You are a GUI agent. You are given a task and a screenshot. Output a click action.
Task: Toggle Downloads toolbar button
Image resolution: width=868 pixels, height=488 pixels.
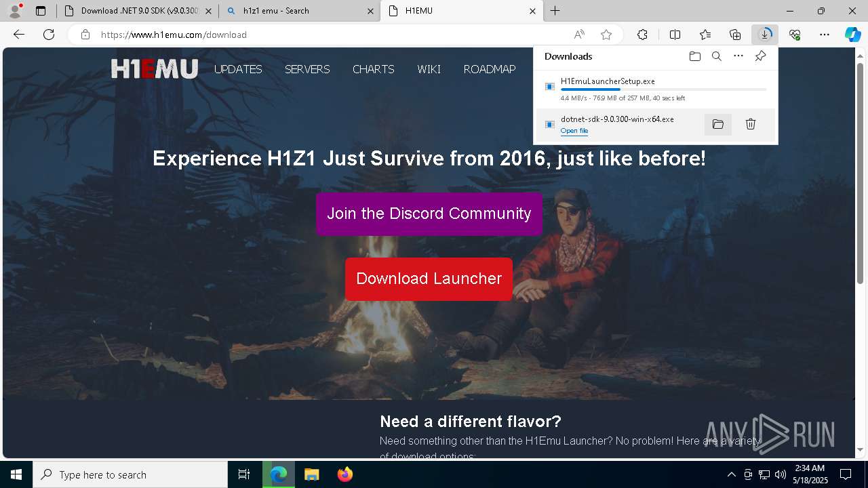point(765,35)
